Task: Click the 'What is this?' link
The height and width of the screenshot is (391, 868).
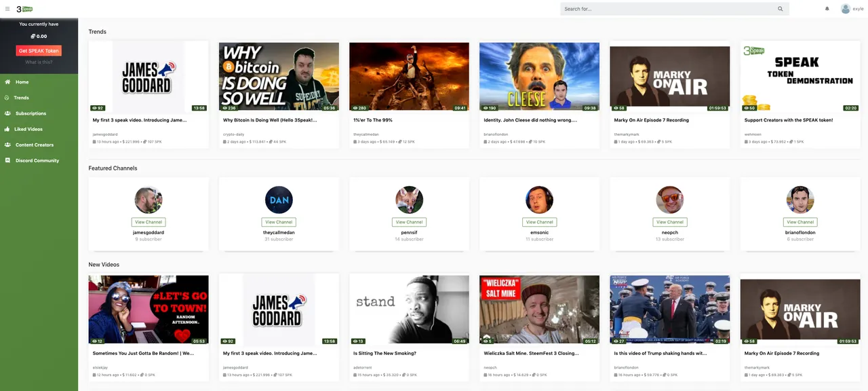Action: click(39, 62)
